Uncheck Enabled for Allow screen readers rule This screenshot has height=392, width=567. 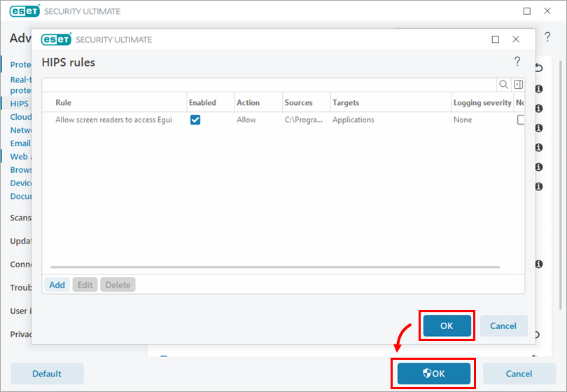[195, 120]
